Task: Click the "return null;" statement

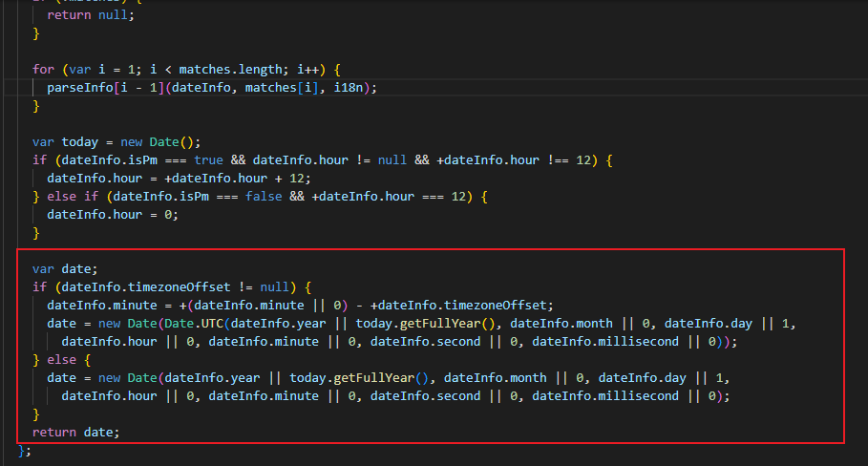Action: [x=91, y=15]
